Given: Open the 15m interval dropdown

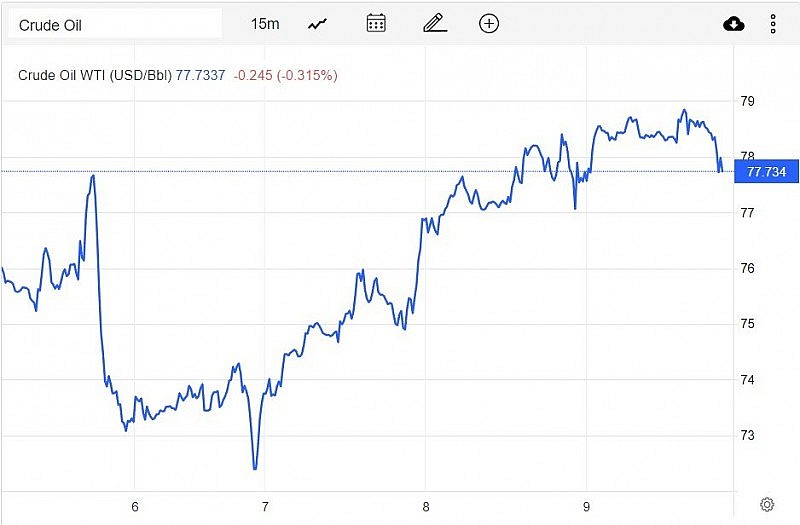Looking at the screenshot, I should tap(265, 24).
